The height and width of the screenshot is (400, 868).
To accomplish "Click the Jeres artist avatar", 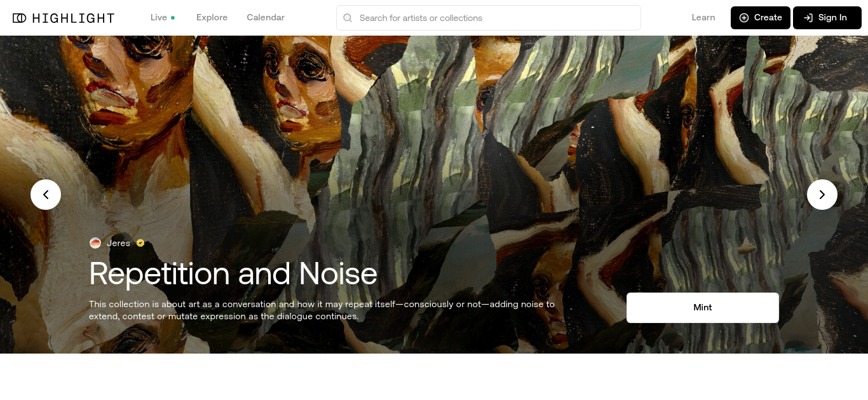I will click(95, 243).
